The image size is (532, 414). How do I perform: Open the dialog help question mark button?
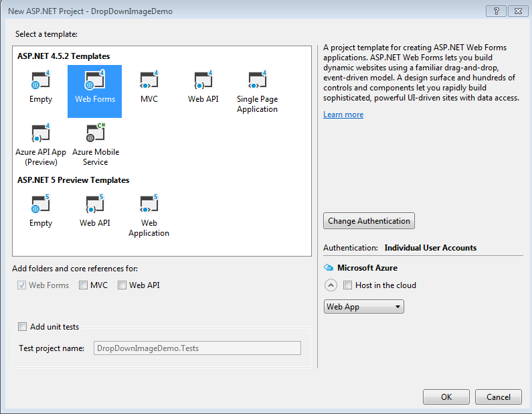pyautogui.click(x=496, y=11)
